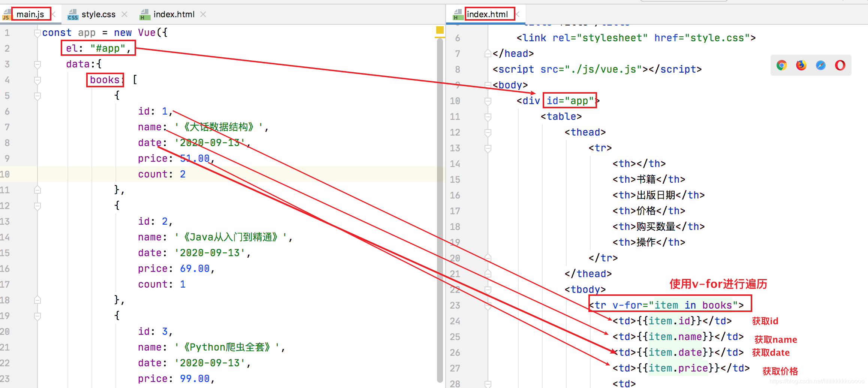Open in Opera browser icon

(840, 66)
